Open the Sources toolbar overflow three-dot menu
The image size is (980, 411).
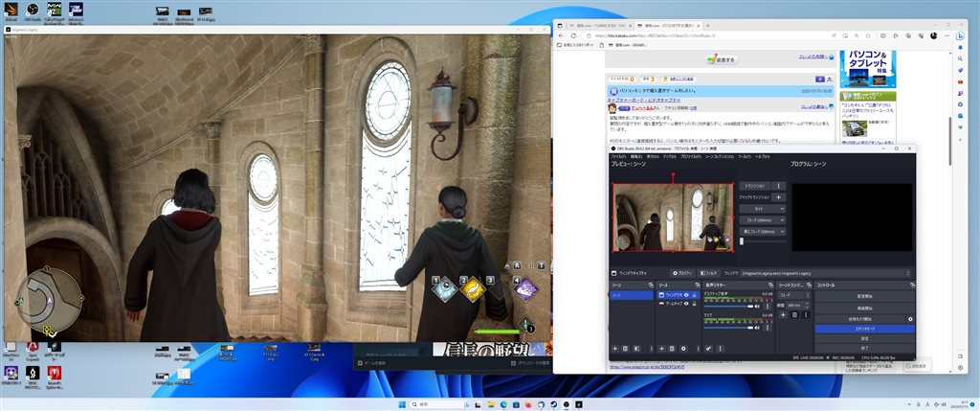click(698, 349)
